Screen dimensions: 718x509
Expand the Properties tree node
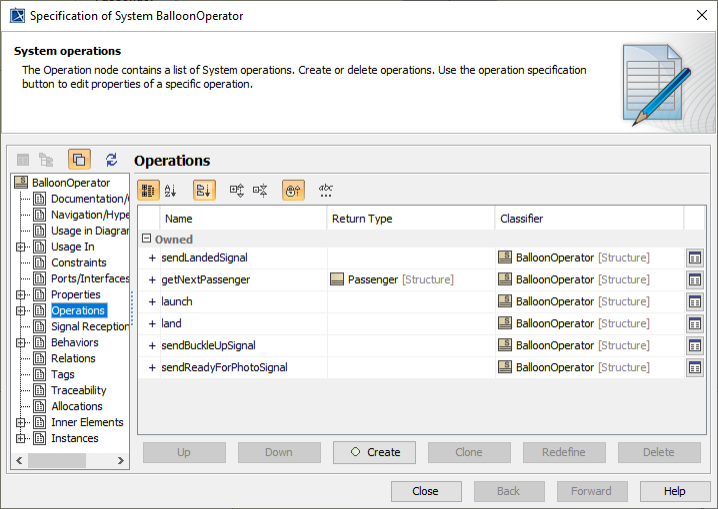(20, 295)
